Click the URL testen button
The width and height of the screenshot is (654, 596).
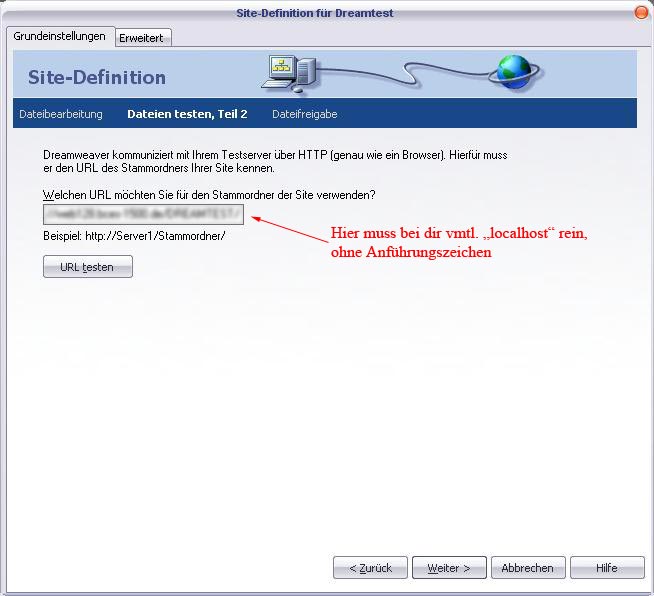[88, 267]
